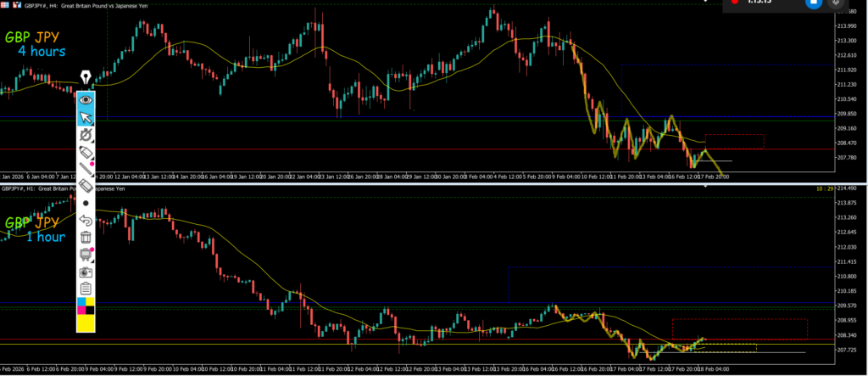Click the white triangle chart shift marker
The image size is (868, 376).
coord(706,186)
